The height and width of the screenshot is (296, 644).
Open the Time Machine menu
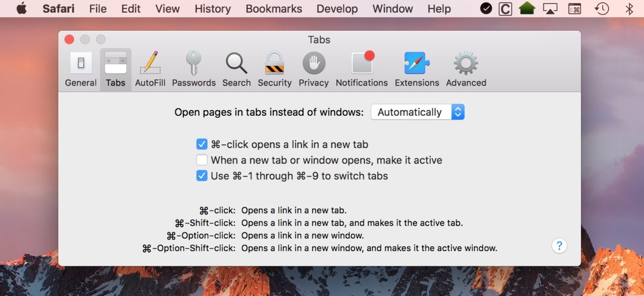(602, 9)
